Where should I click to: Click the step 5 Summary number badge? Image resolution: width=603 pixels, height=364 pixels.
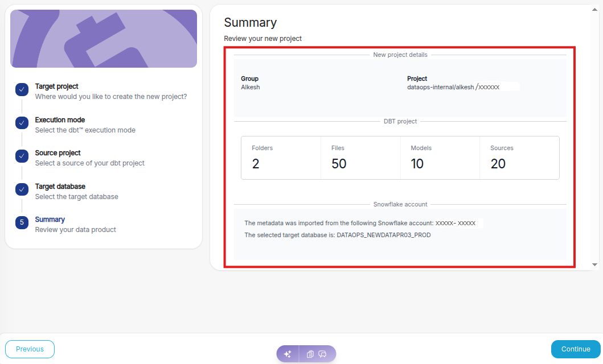22,222
